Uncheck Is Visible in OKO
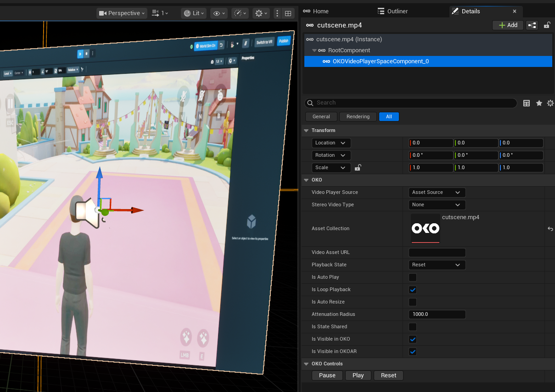555x392 pixels. coord(413,339)
